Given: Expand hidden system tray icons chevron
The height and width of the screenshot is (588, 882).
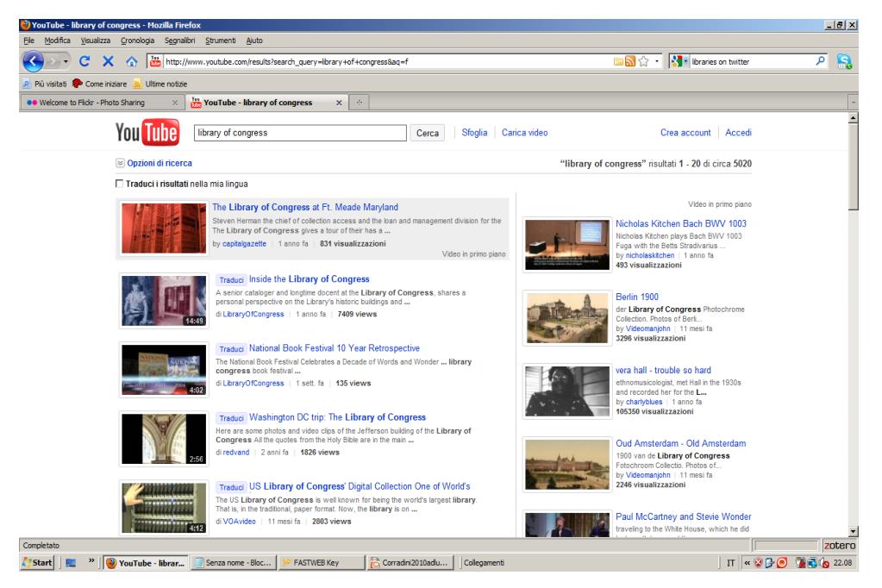Looking at the screenshot, I should coord(747,563).
